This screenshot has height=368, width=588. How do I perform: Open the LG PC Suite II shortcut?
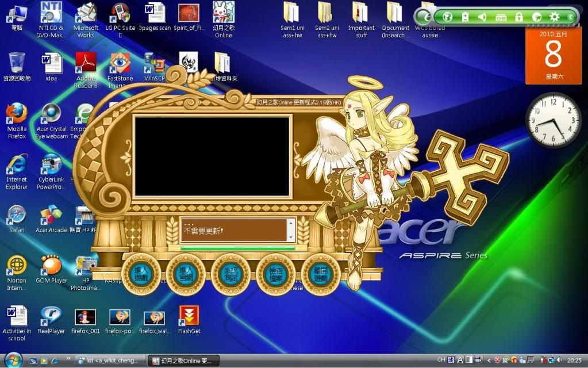click(120, 20)
